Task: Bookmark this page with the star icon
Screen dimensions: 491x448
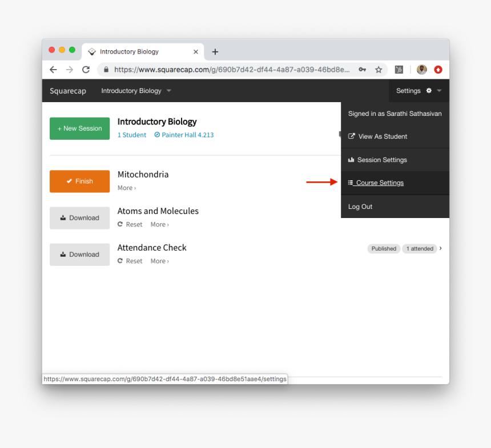Action: [378, 70]
